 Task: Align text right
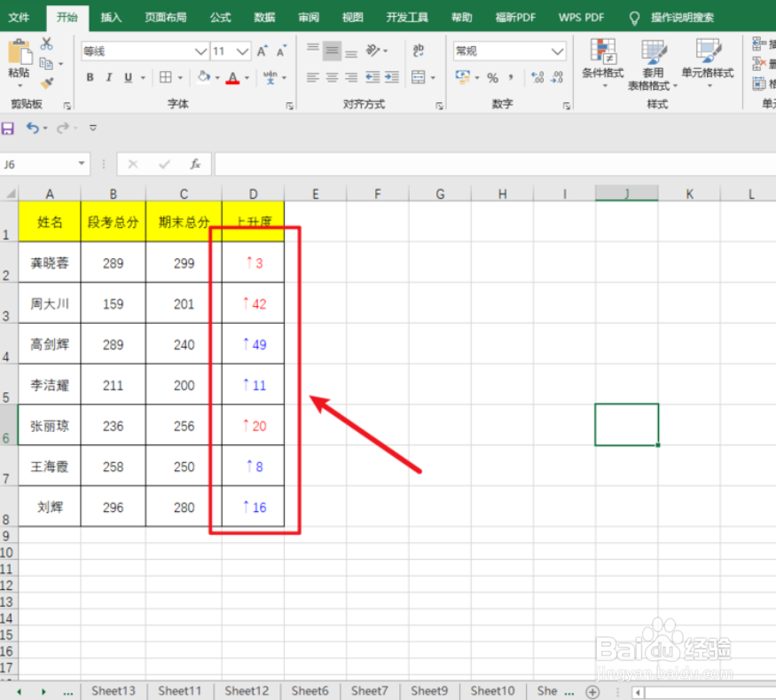click(351, 77)
